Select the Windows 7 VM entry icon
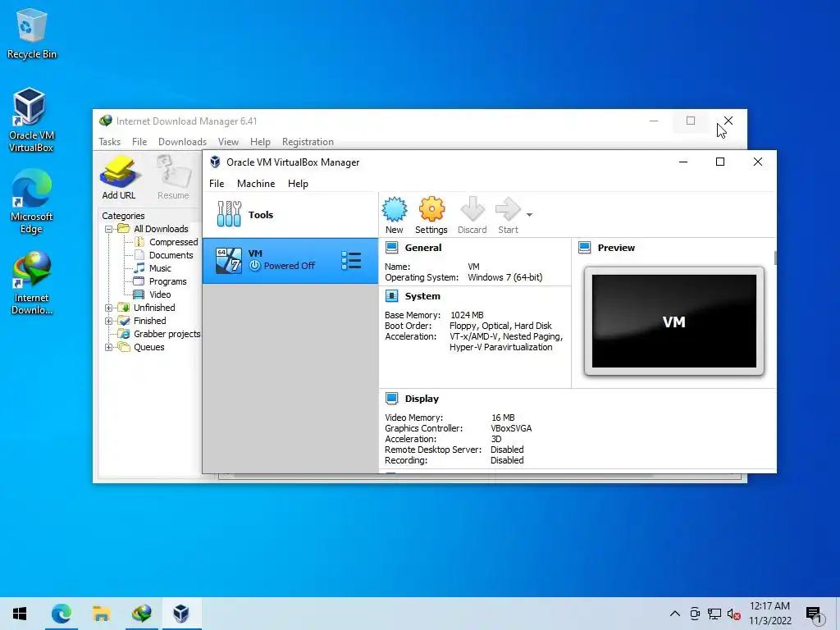The height and width of the screenshot is (630, 840). (229, 261)
